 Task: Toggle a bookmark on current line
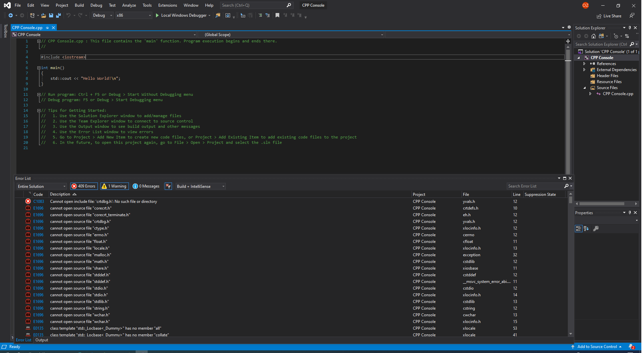click(277, 15)
